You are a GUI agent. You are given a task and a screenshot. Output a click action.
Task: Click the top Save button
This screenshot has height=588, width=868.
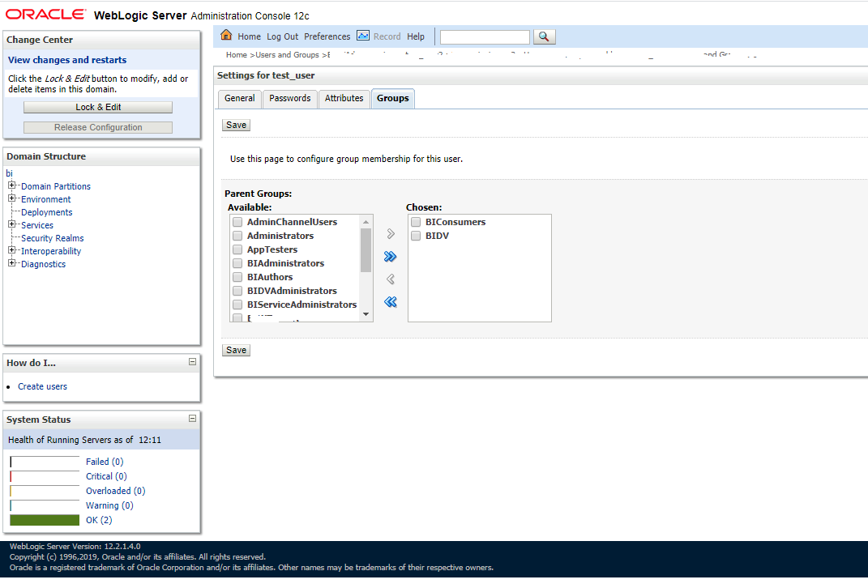click(237, 125)
